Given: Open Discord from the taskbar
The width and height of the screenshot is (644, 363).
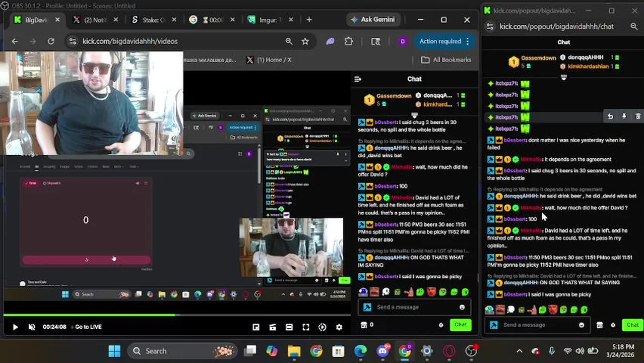Looking at the screenshot, I should pos(382,351).
